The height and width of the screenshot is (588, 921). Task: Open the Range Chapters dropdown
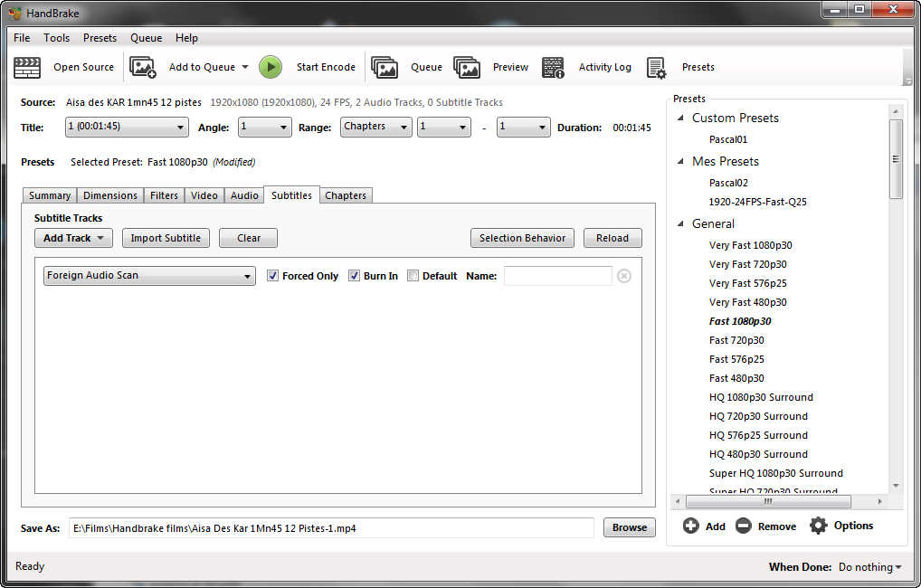click(x=376, y=127)
